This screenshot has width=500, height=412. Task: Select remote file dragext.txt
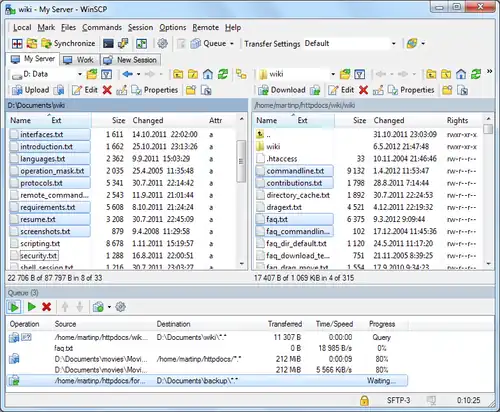click(x=284, y=207)
